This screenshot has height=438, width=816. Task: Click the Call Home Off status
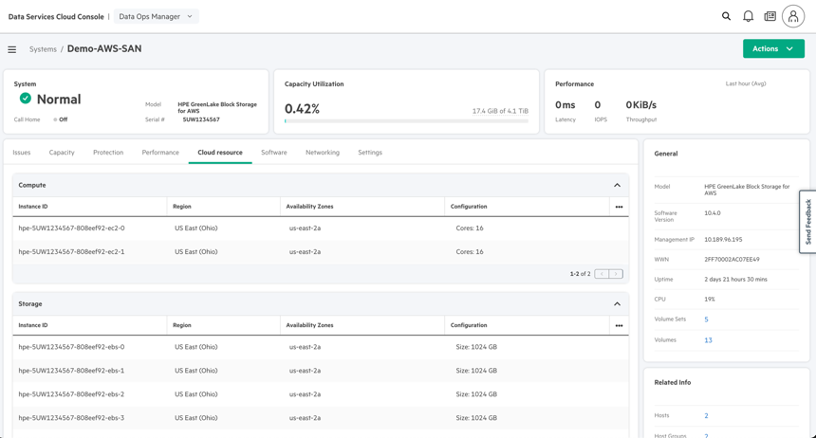[60, 120]
